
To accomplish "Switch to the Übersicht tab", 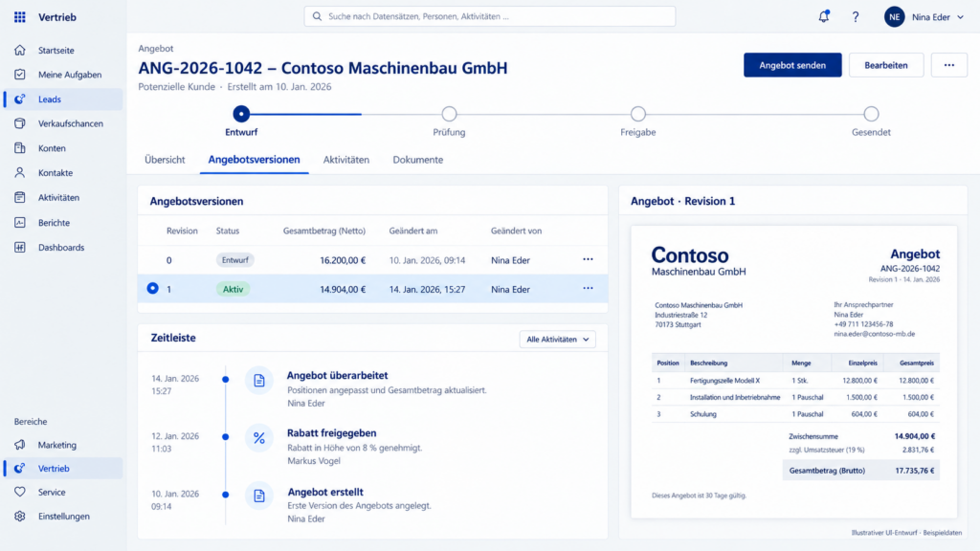I will [165, 160].
